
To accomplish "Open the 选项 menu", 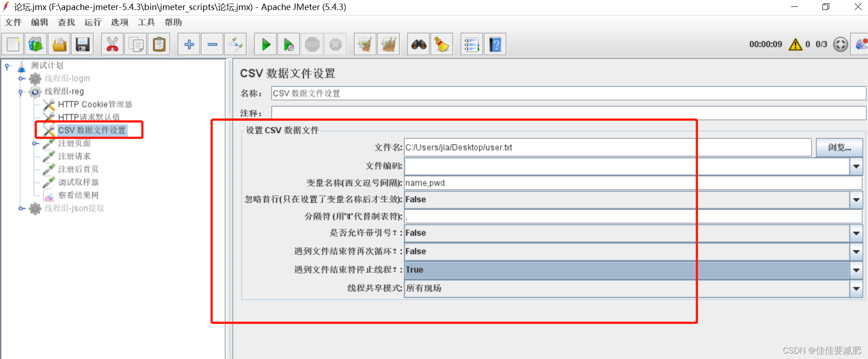I will point(120,22).
